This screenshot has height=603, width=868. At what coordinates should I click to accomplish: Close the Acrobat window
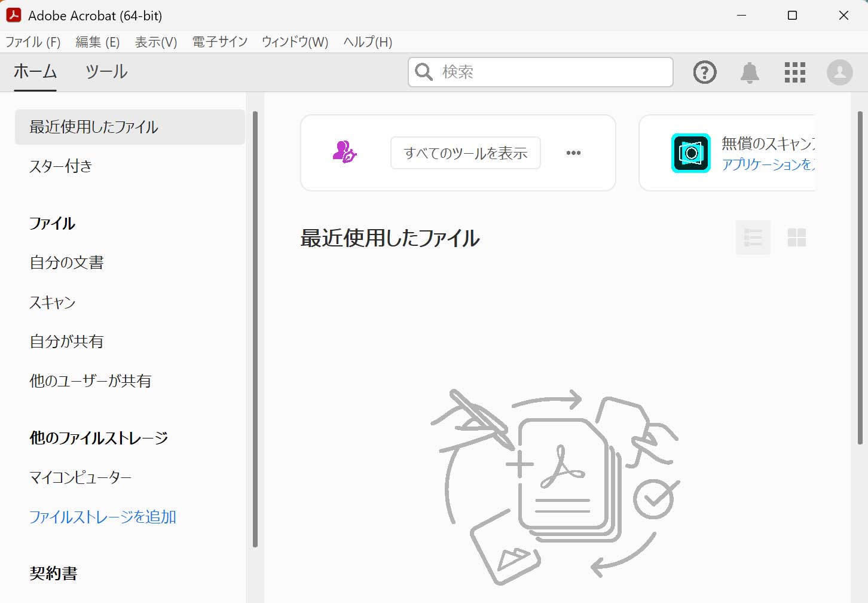tap(843, 16)
